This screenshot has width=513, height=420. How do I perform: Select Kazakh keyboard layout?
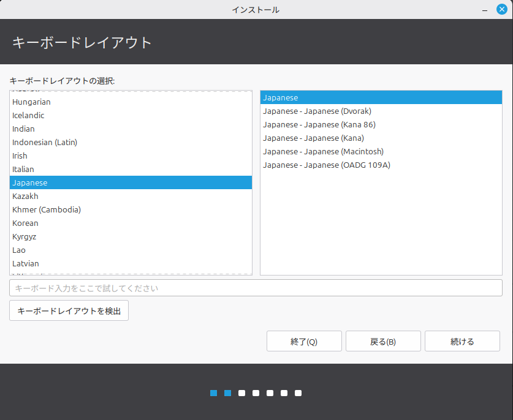[25, 197]
